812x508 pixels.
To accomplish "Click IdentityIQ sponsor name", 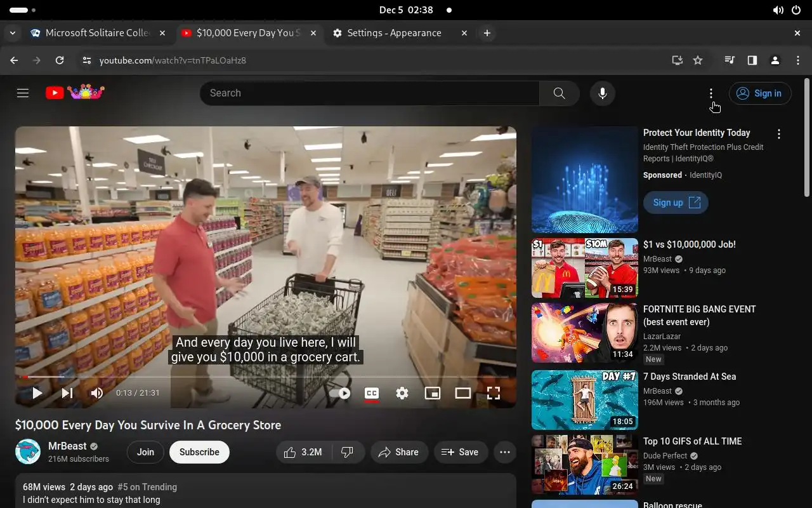I will (x=705, y=175).
